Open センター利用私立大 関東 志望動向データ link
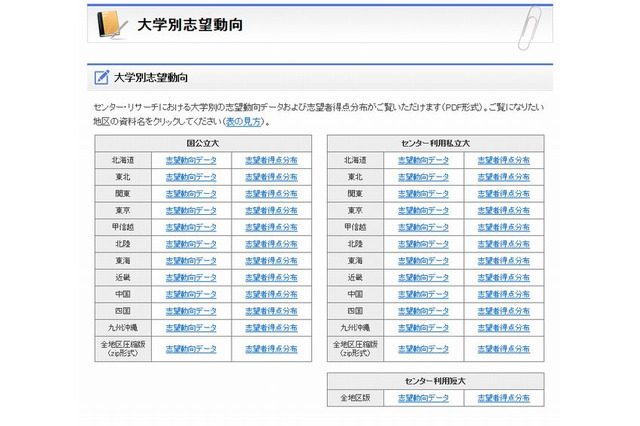Viewport: 640px width, 426px height. [x=423, y=194]
